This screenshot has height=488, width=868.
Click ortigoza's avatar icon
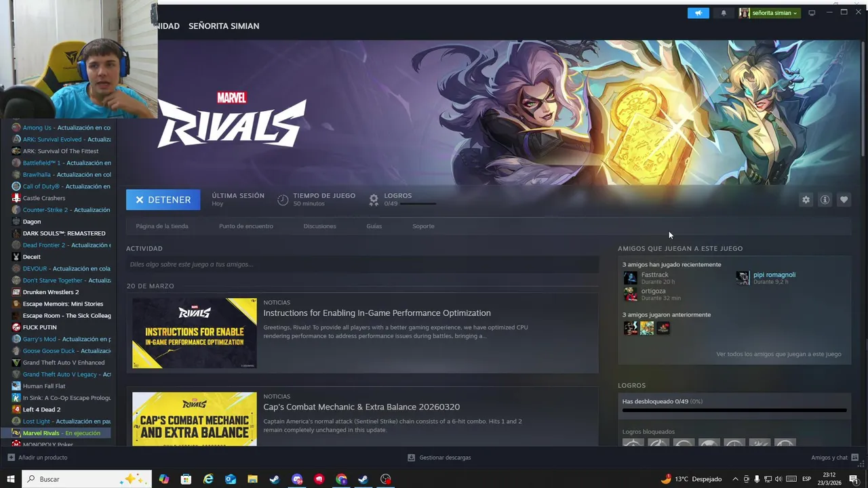coord(631,294)
